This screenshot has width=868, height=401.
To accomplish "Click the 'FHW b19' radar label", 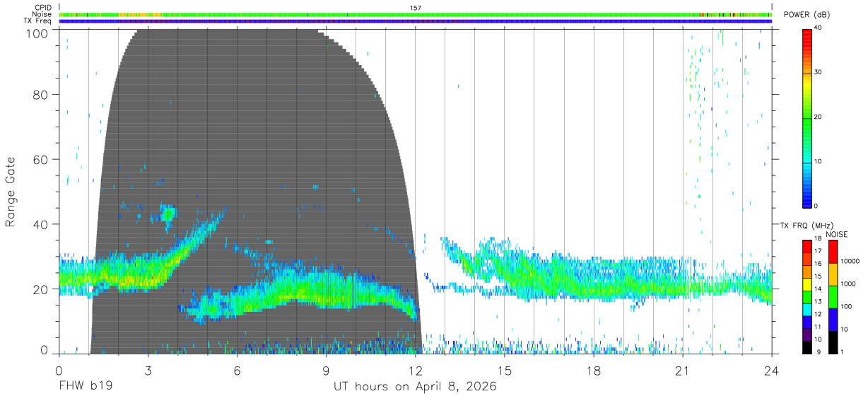I will (86, 387).
